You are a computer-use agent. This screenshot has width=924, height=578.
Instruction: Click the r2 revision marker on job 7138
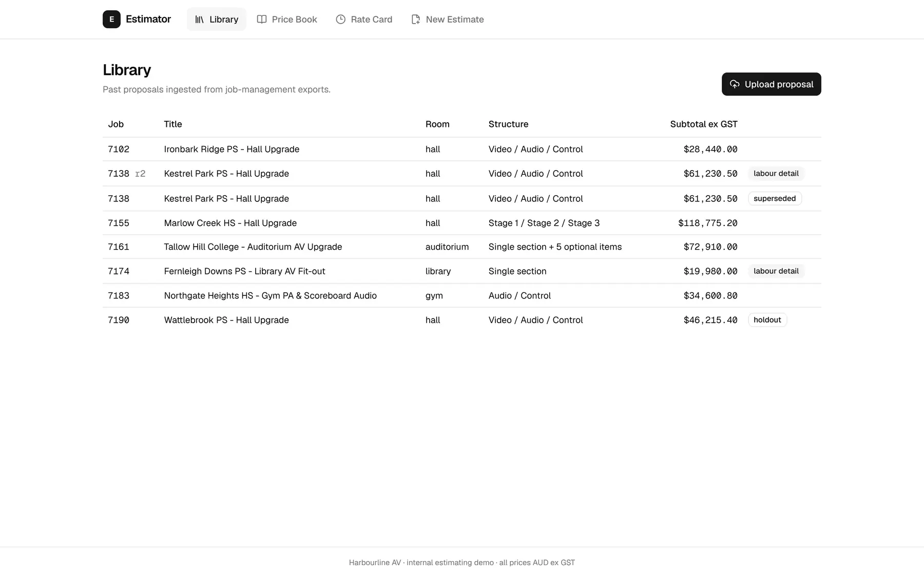click(140, 174)
